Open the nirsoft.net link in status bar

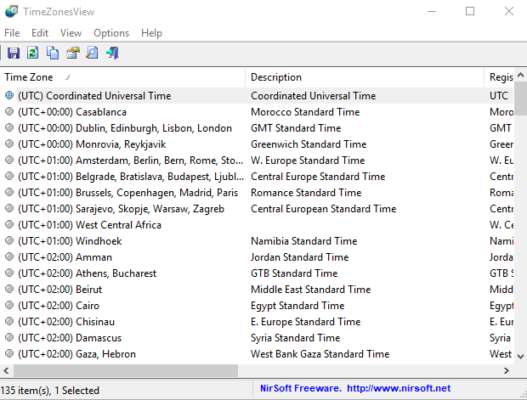click(x=399, y=389)
